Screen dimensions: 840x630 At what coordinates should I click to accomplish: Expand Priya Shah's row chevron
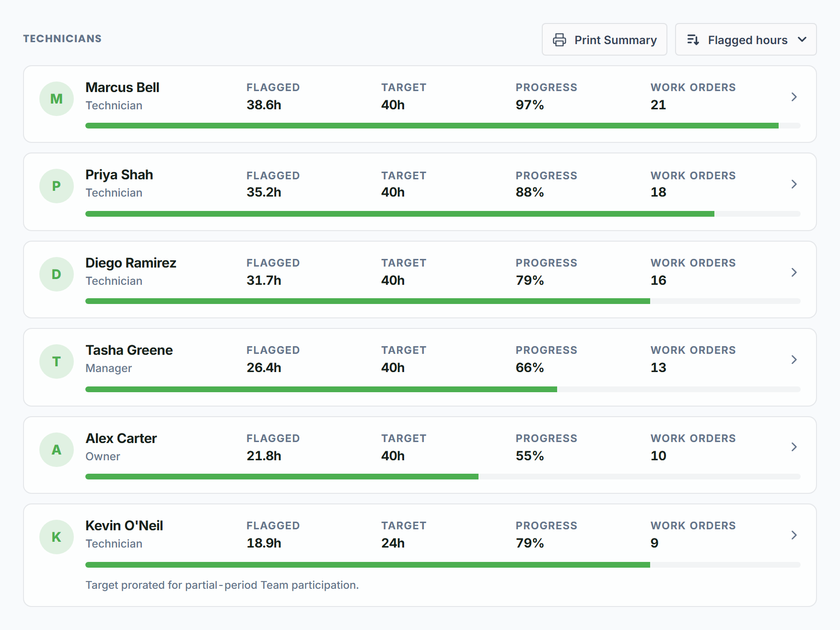pos(794,184)
